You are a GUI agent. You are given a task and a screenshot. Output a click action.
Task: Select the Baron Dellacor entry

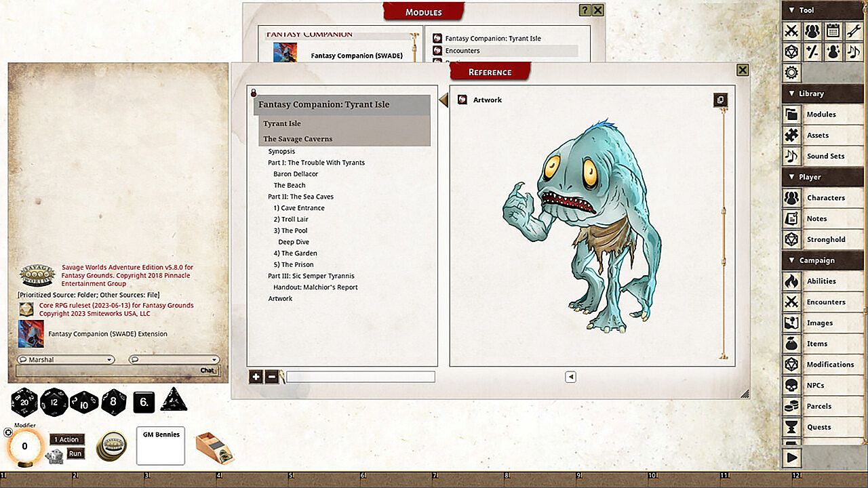[x=296, y=174]
